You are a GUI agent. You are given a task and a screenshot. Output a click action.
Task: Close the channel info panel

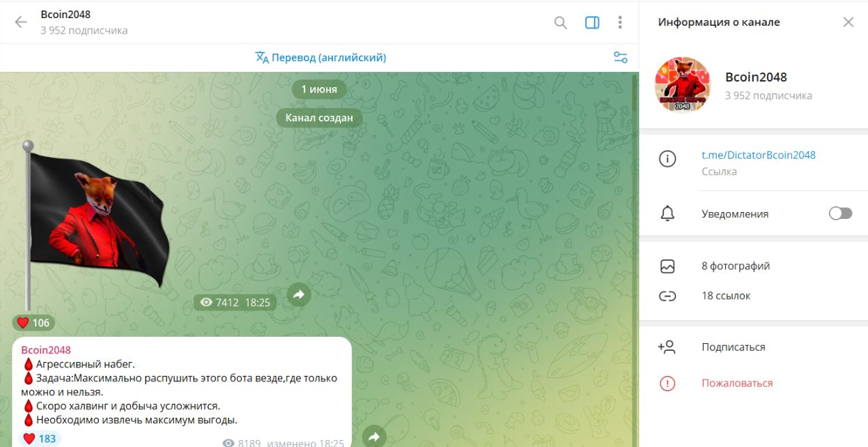tap(848, 22)
